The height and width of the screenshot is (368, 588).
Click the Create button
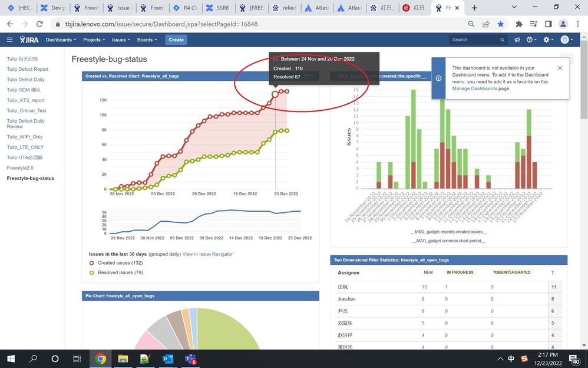coord(176,40)
